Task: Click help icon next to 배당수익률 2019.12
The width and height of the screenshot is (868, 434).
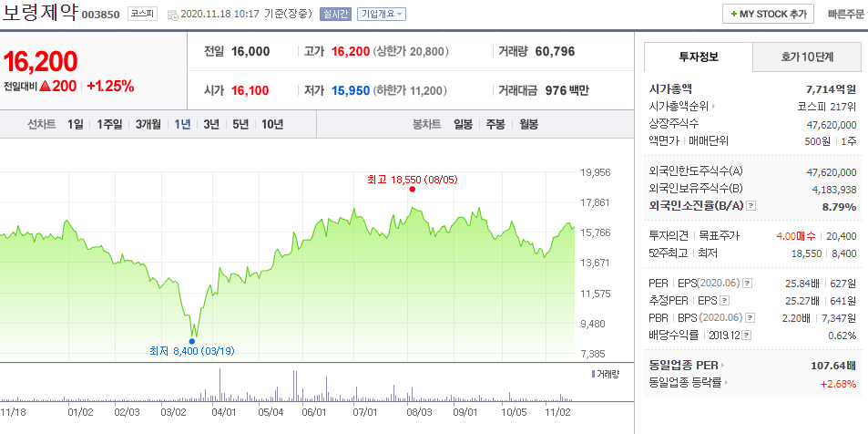Action: coord(747,336)
